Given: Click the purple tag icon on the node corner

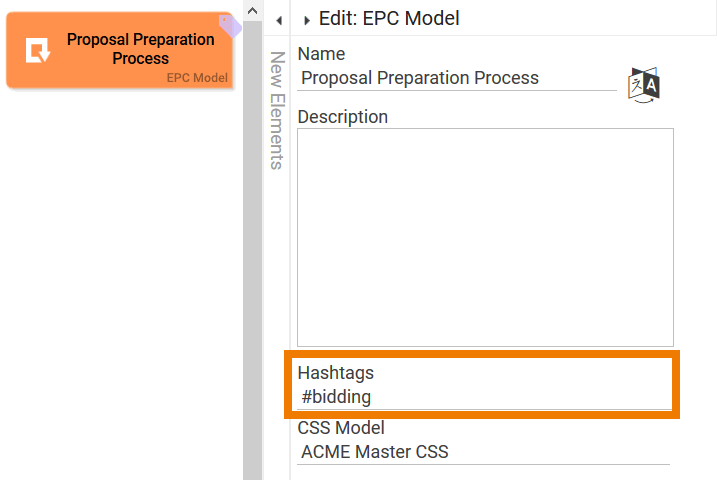Looking at the screenshot, I should pyautogui.click(x=229, y=25).
